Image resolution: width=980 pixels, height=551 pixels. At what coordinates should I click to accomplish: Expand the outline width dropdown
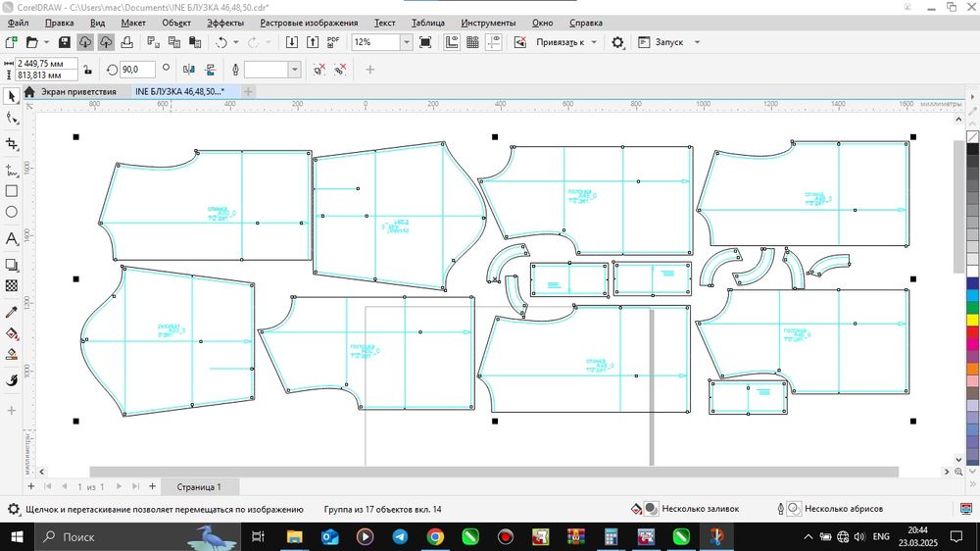click(x=294, y=70)
